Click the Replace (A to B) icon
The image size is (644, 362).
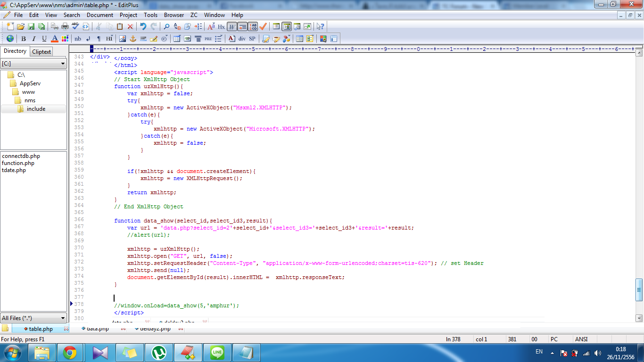pyautogui.click(x=177, y=26)
